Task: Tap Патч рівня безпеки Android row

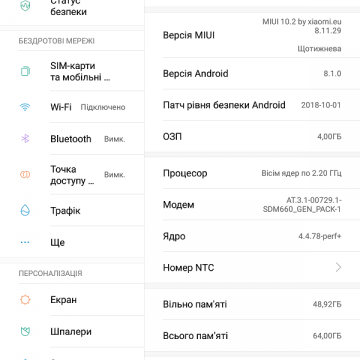Action: coord(252,105)
